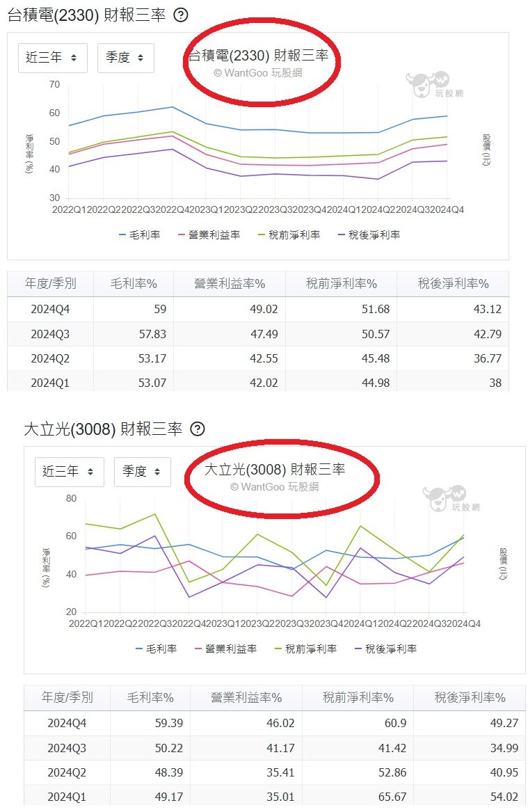This screenshot has width=528, height=812.
Task: Open 季度 frequency dropdown in 大立光 chart
Action: point(143,471)
